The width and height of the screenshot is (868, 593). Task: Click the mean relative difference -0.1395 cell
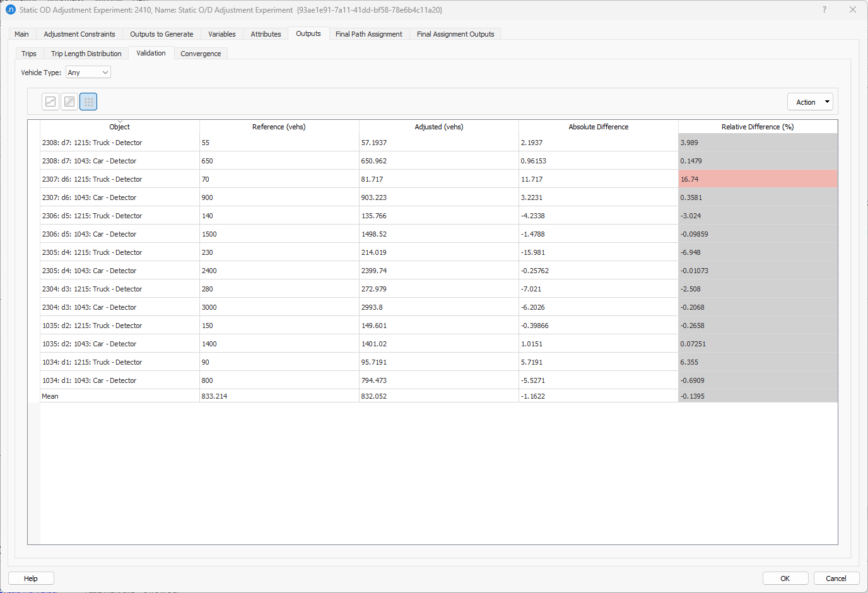click(x=758, y=396)
